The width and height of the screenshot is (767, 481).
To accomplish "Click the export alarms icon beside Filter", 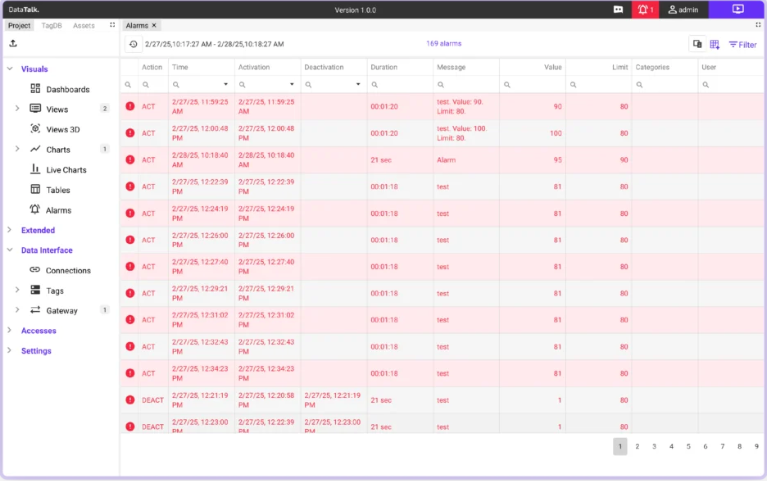I will point(697,44).
